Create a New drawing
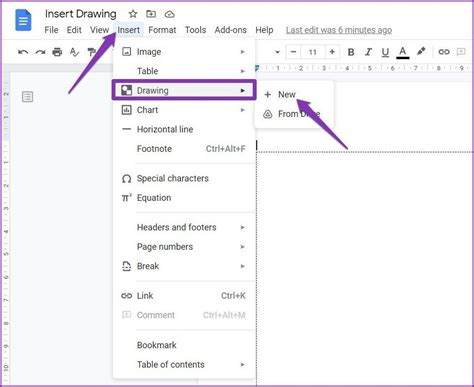474x387 pixels. point(294,95)
